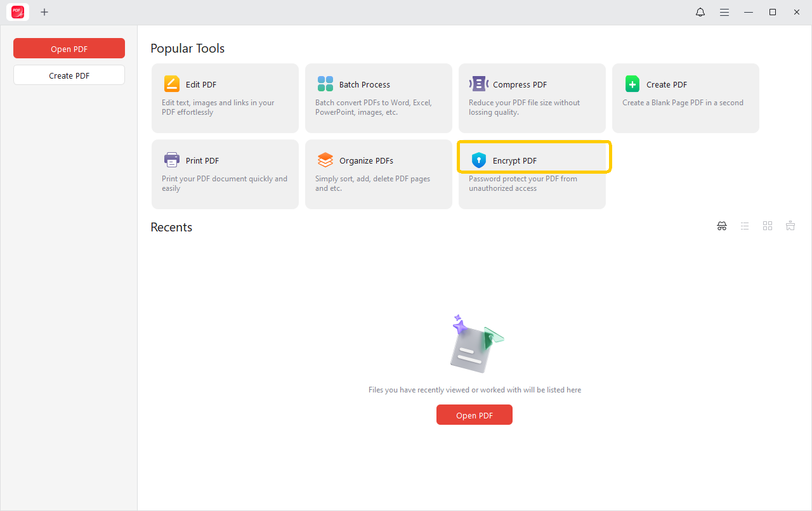This screenshot has height=511, width=812.
Task: Toggle incognito mode for recent files
Action: pos(722,226)
